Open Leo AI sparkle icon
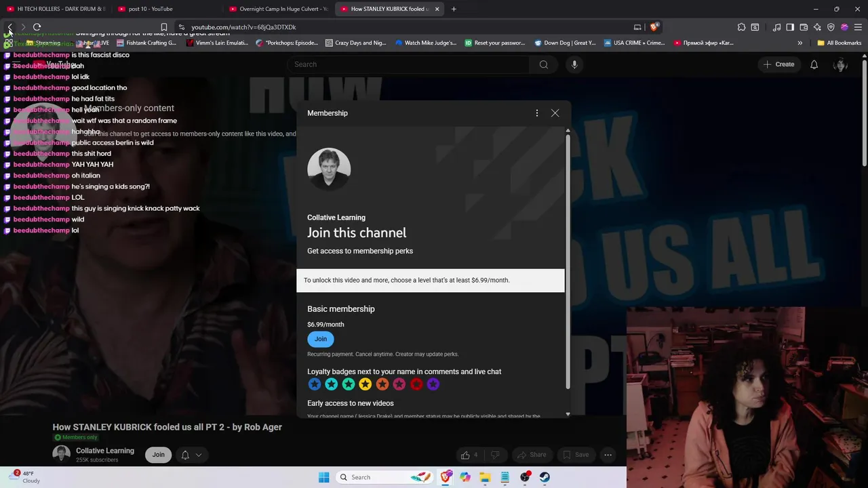Screen dimensions: 868x488 point(817,27)
